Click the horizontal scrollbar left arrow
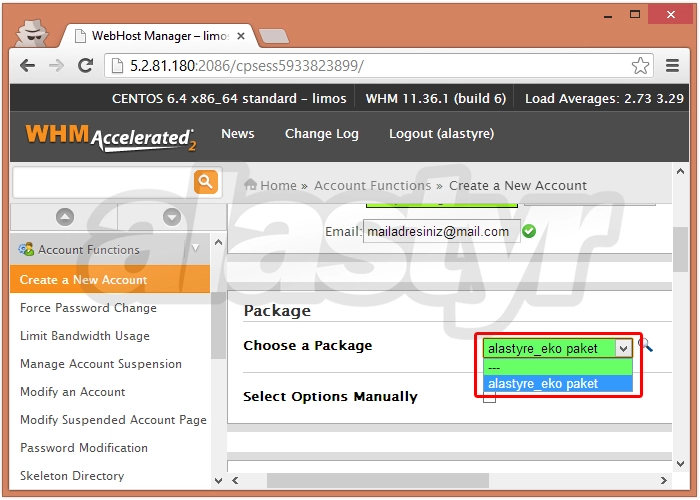 [235, 480]
